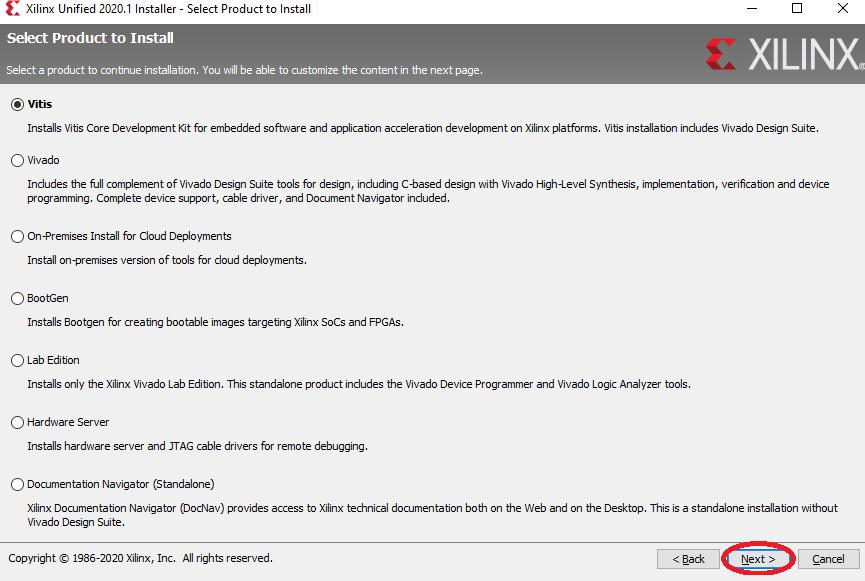The width and height of the screenshot is (865, 581).
Task: Click the BootGen label text
Action: tap(48, 299)
